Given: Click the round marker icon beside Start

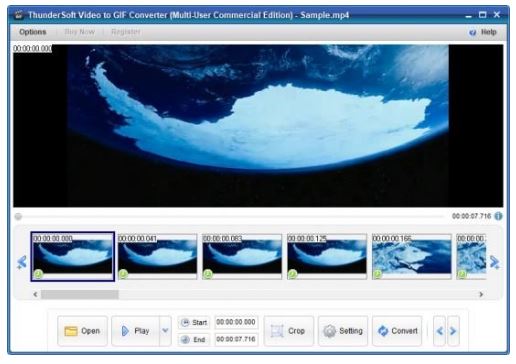Looking at the screenshot, I should click(x=185, y=322).
